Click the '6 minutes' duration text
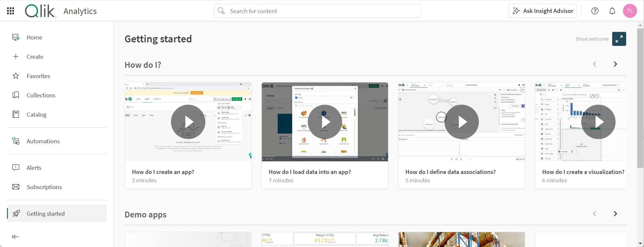Viewport: 644px width, 247px height. [555, 180]
